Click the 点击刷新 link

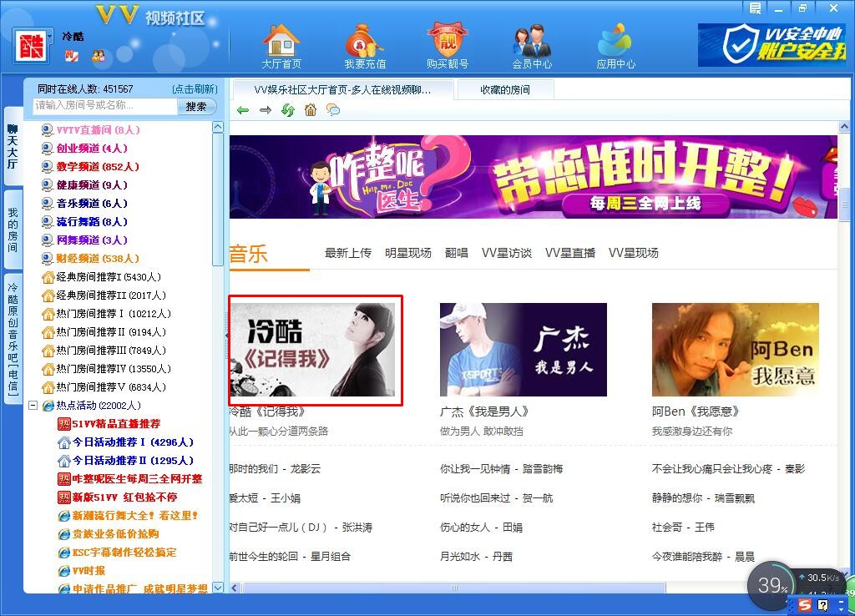(195, 88)
